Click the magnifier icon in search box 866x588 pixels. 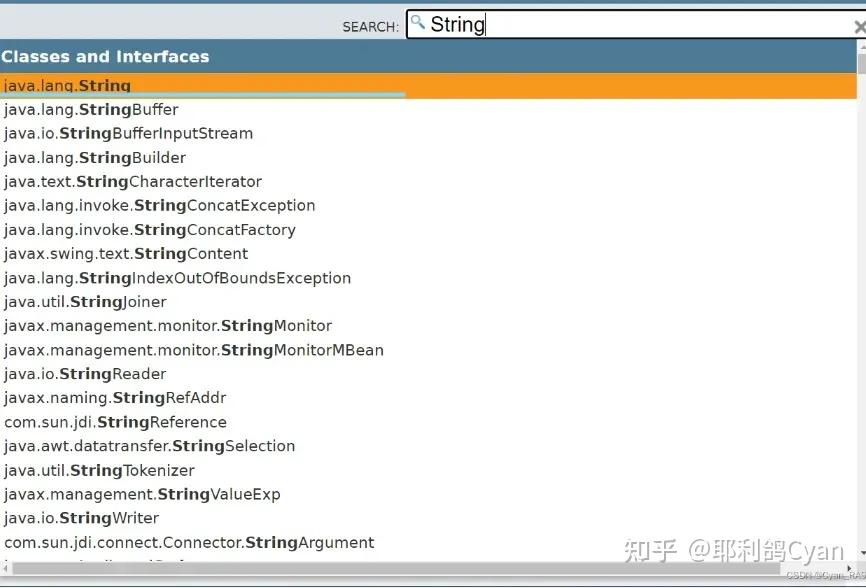(x=418, y=23)
